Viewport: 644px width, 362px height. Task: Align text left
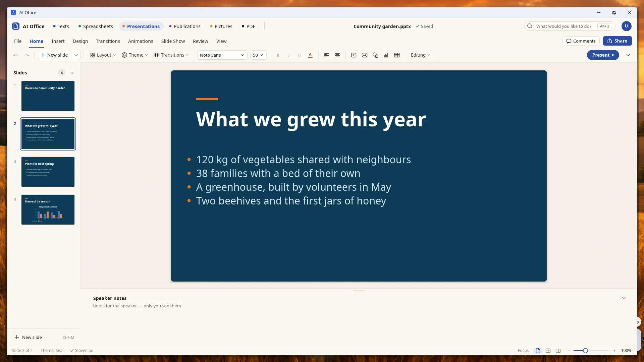pos(326,55)
